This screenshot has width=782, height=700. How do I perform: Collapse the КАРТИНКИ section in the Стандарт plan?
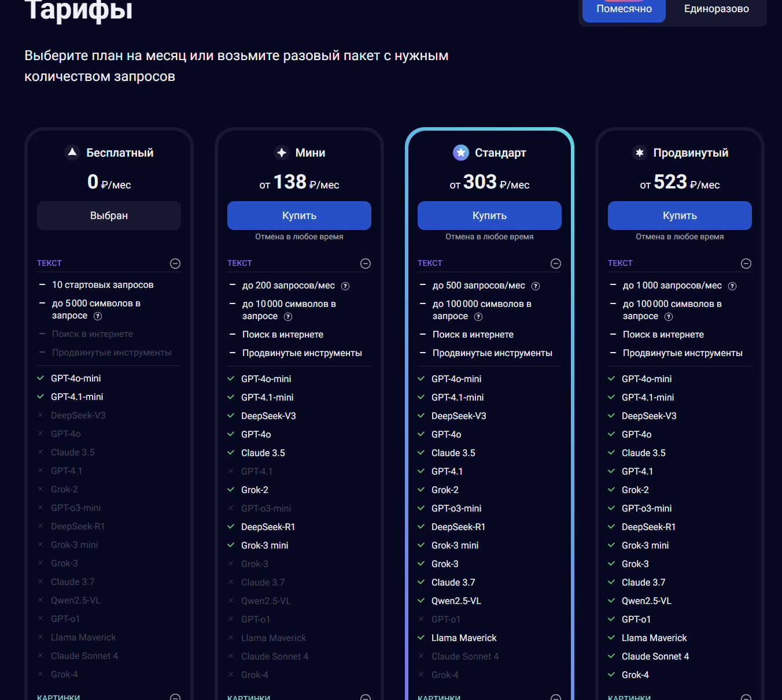[556, 697]
